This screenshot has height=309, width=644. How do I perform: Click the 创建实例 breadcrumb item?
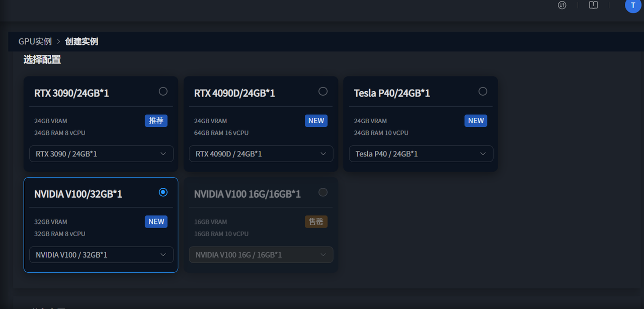tap(82, 42)
